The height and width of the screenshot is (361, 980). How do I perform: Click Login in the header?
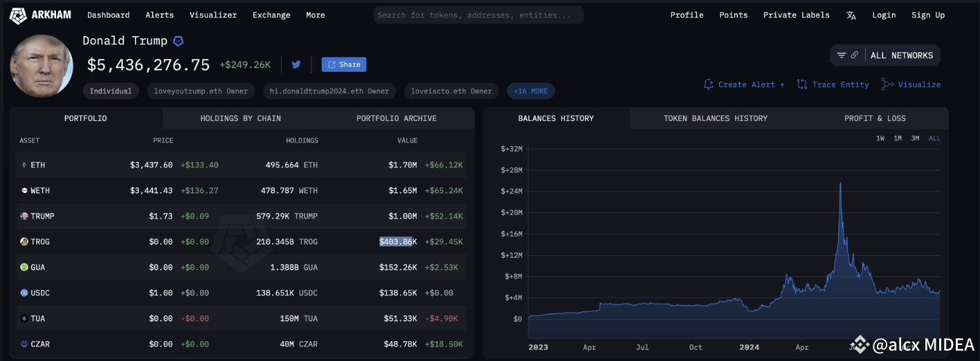(x=884, y=15)
